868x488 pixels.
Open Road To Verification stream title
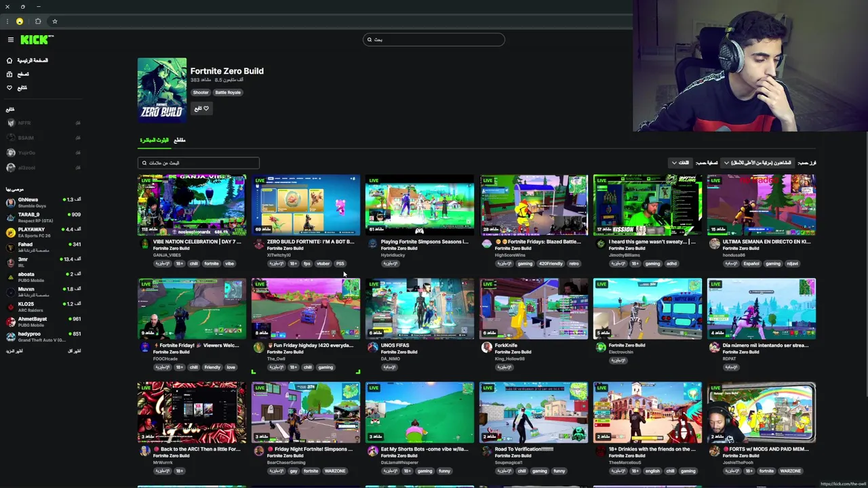pyautogui.click(x=524, y=449)
